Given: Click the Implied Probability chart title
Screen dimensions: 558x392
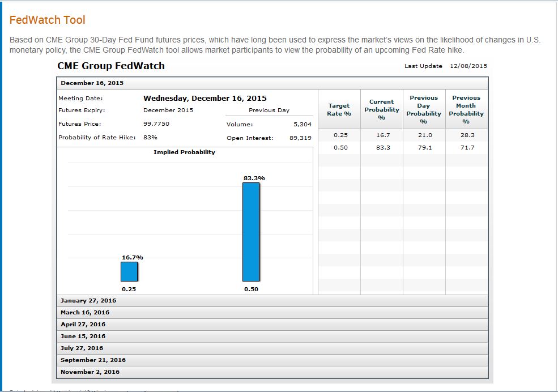Looking at the screenshot, I should pyautogui.click(x=184, y=152).
